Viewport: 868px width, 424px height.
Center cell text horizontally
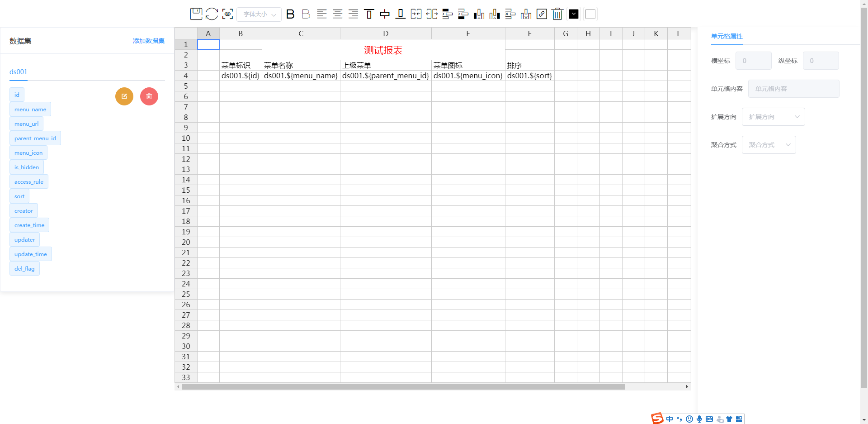coord(338,14)
